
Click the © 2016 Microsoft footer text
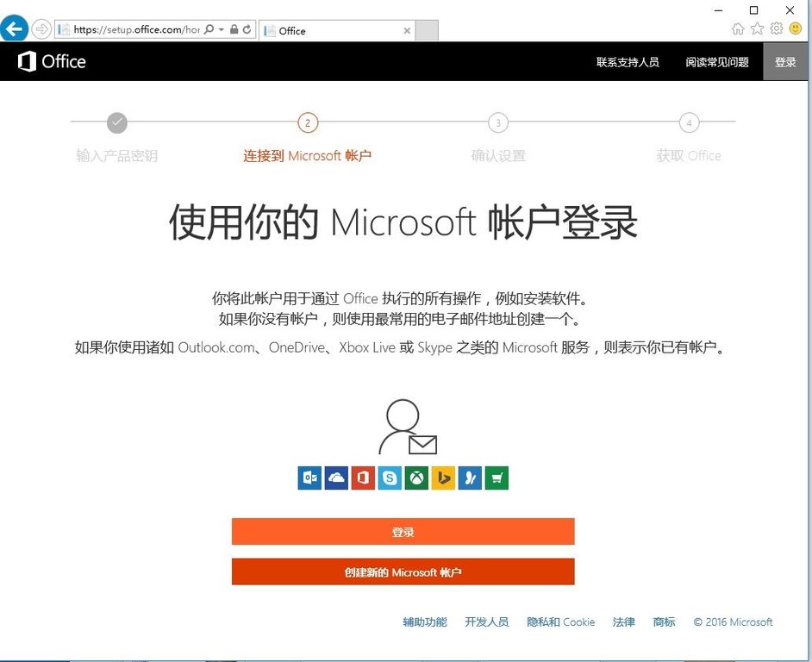coord(733,622)
